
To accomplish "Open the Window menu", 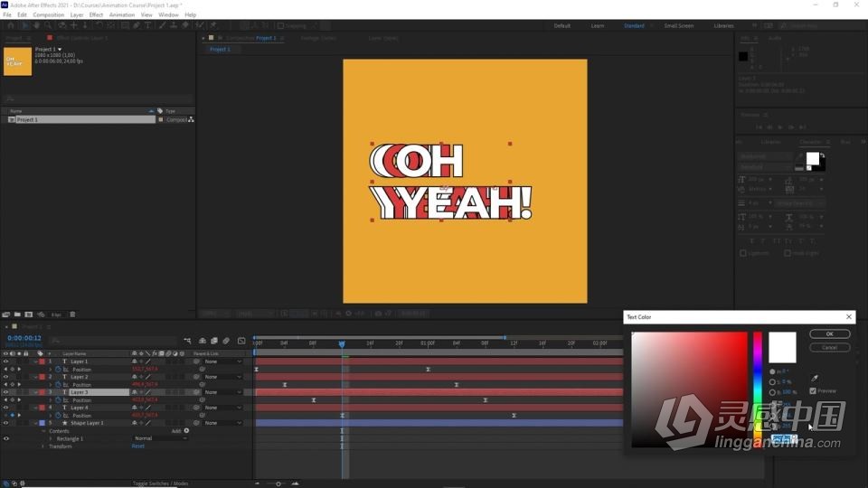I will pos(168,15).
